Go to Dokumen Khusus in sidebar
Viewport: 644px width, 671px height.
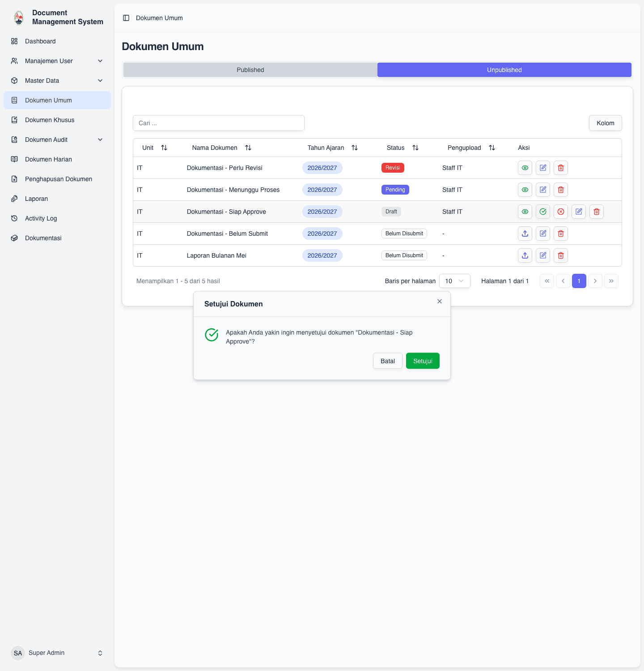click(x=57, y=120)
